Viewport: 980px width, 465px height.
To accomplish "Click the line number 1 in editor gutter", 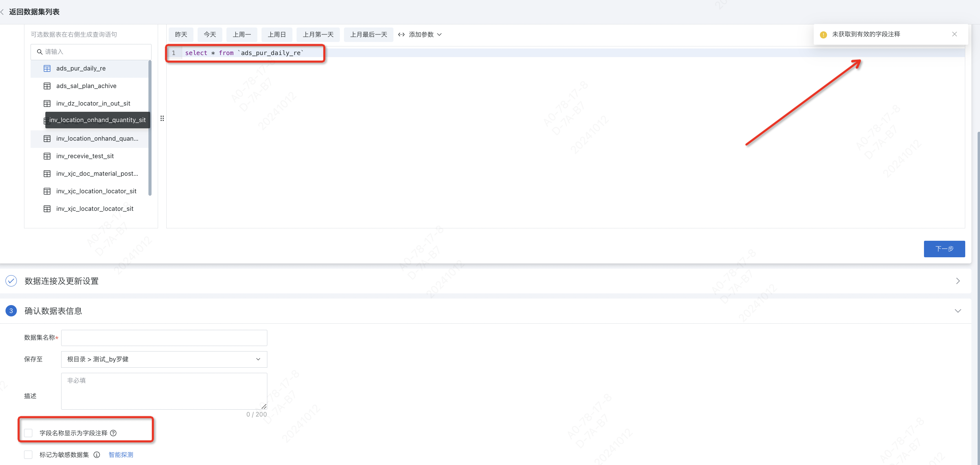I will [x=174, y=53].
